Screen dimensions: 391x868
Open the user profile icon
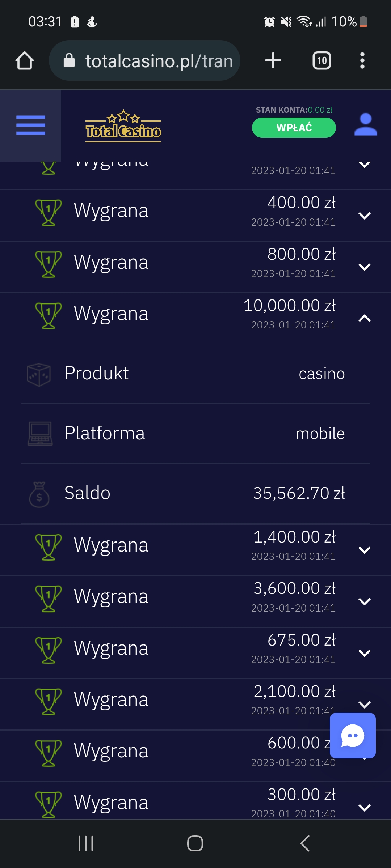tap(365, 125)
